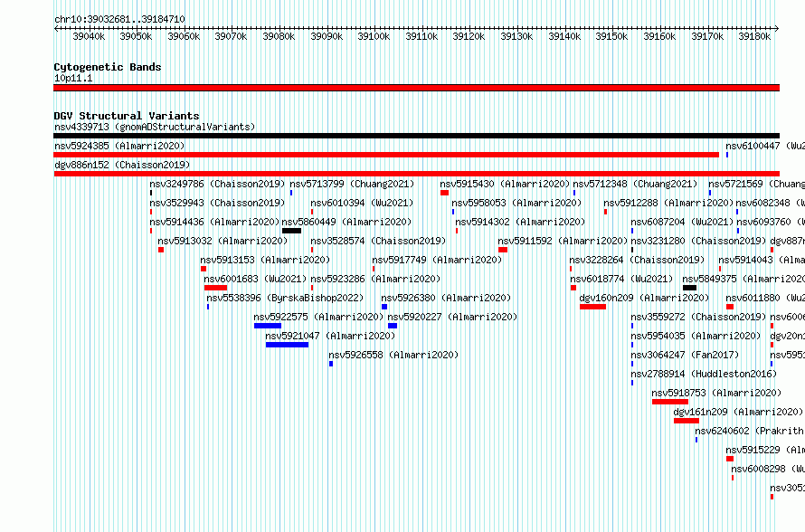Select the Cytogenetic Bands track title
Screen dimensions: 805x532
tap(108, 67)
